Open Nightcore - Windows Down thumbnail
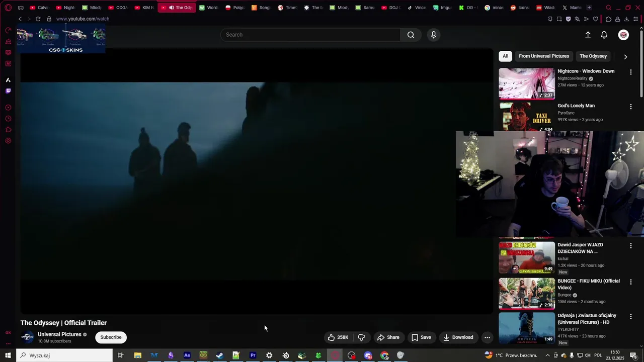 527,83
